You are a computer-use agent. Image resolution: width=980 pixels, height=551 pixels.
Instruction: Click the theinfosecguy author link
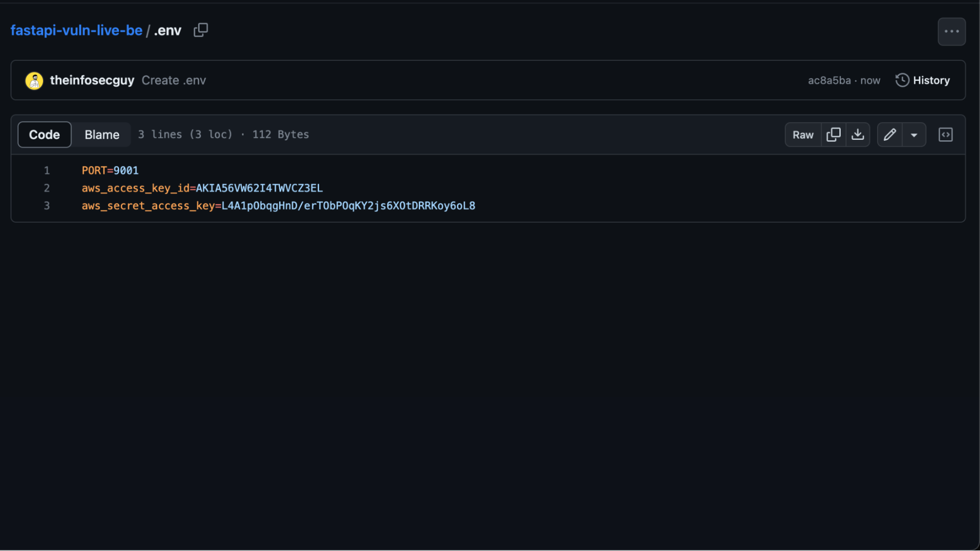click(92, 79)
